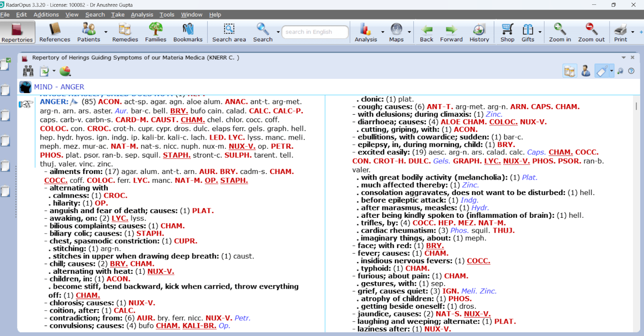Click the binoculars find icon
The height and width of the screenshot is (336, 644).
[x=28, y=71]
